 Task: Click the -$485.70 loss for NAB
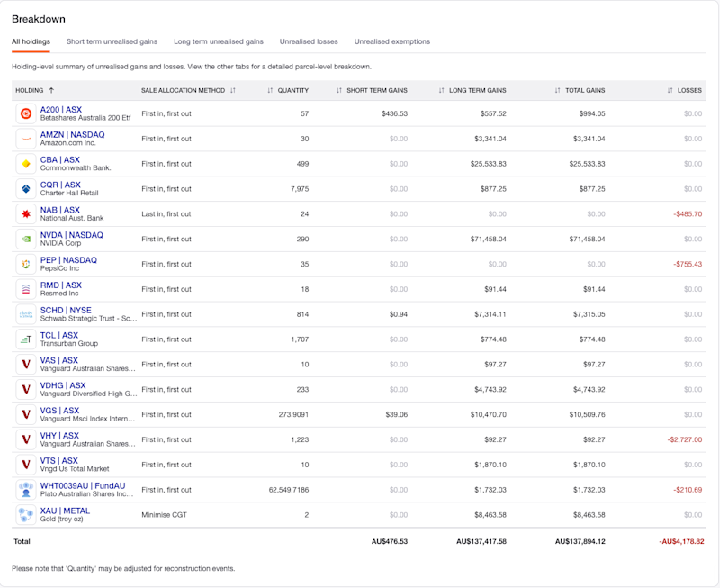688,214
